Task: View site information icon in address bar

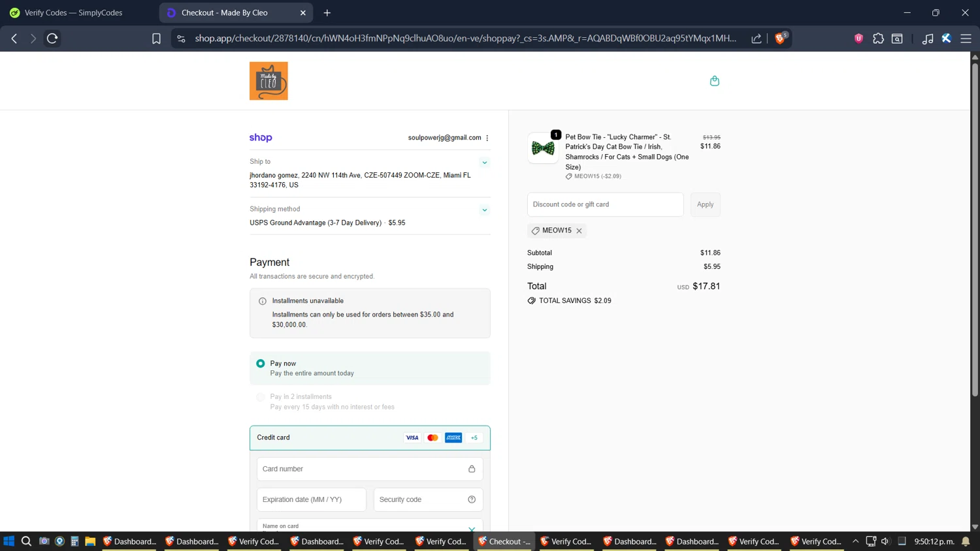Action: click(182, 39)
